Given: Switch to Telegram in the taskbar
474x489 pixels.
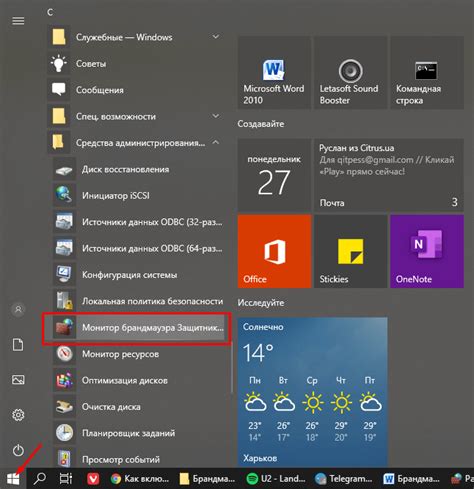Looking at the screenshot, I should point(344,479).
